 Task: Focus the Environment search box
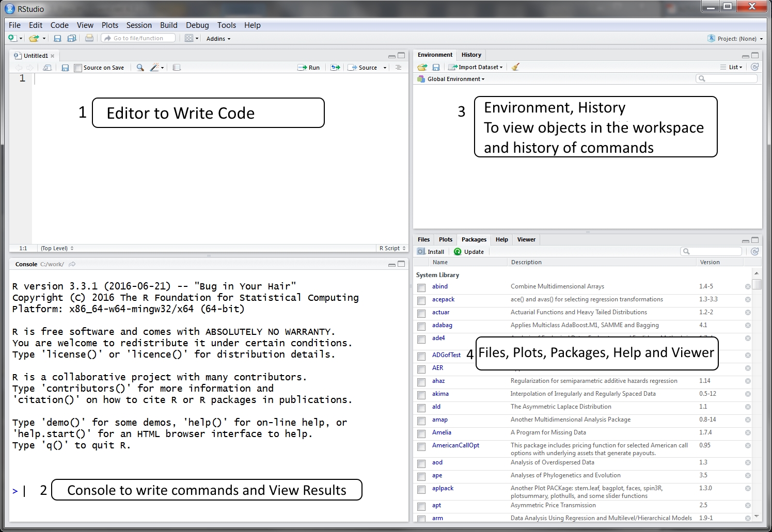point(727,78)
